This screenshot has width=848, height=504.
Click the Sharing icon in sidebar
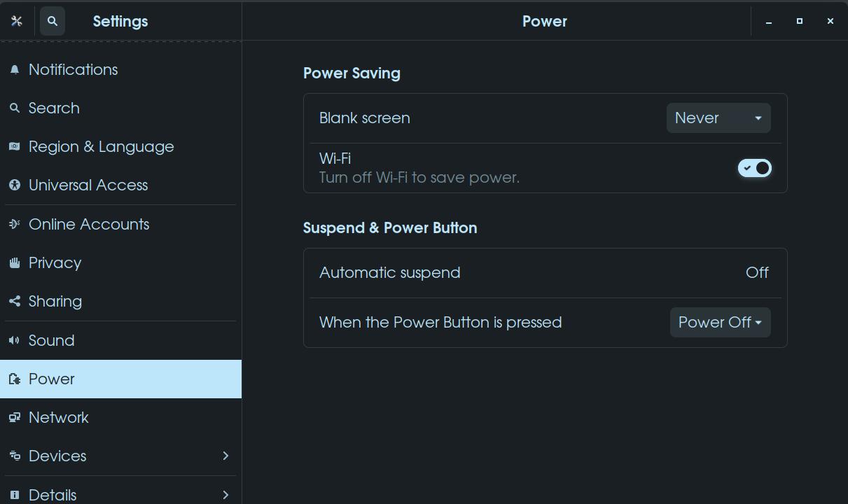(15, 302)
